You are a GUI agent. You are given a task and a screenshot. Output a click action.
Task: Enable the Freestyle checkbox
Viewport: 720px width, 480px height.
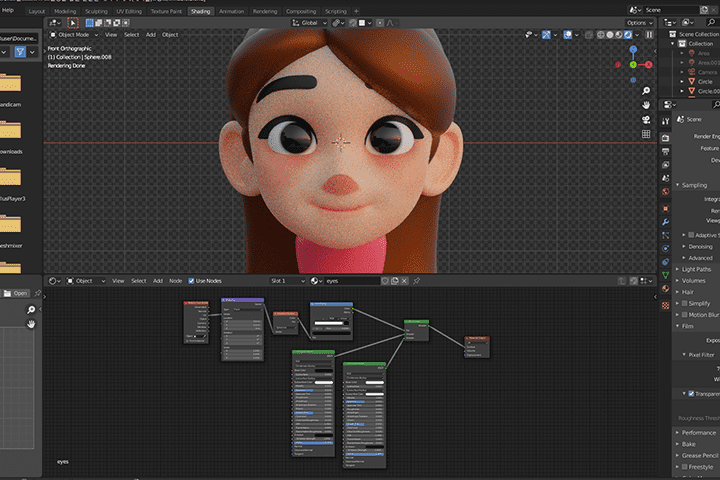tap(684, 467)
